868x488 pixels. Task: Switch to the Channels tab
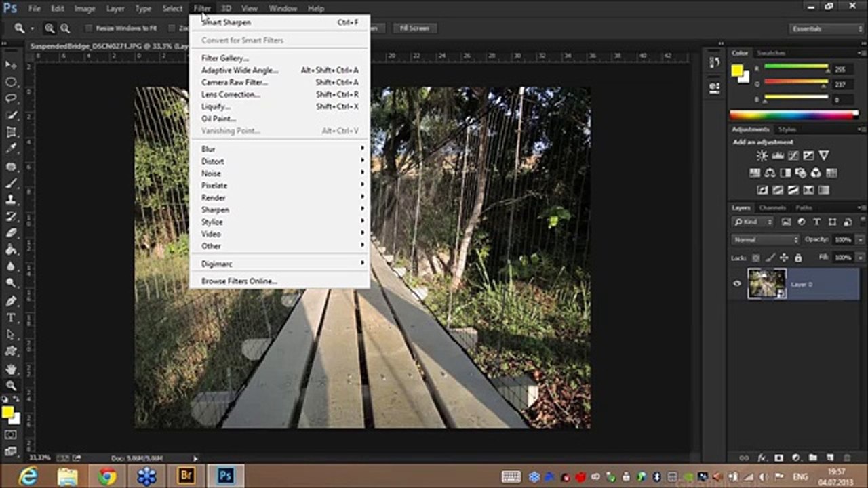pos(772,207)
